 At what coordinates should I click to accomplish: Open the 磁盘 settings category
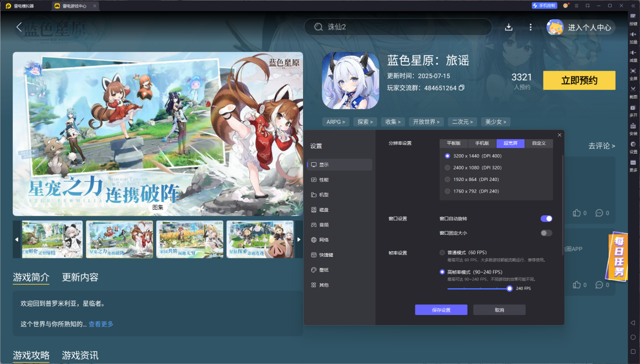tap(339, 210)
